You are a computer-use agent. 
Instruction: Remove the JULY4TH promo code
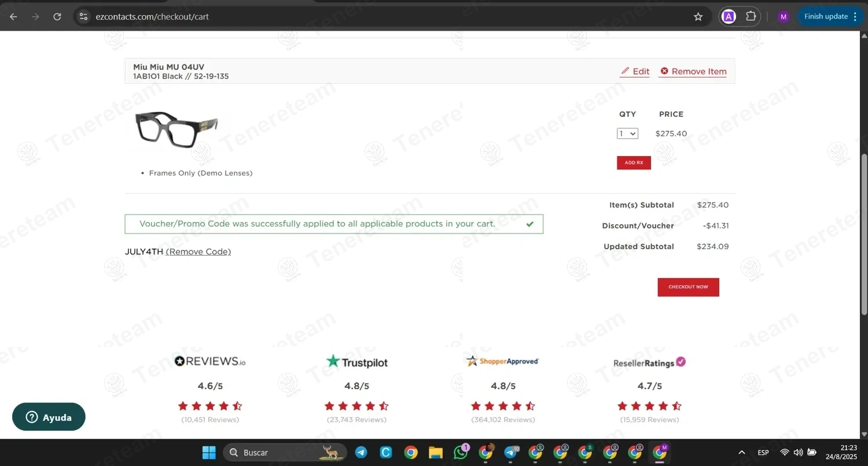click(x=198, y=252)
